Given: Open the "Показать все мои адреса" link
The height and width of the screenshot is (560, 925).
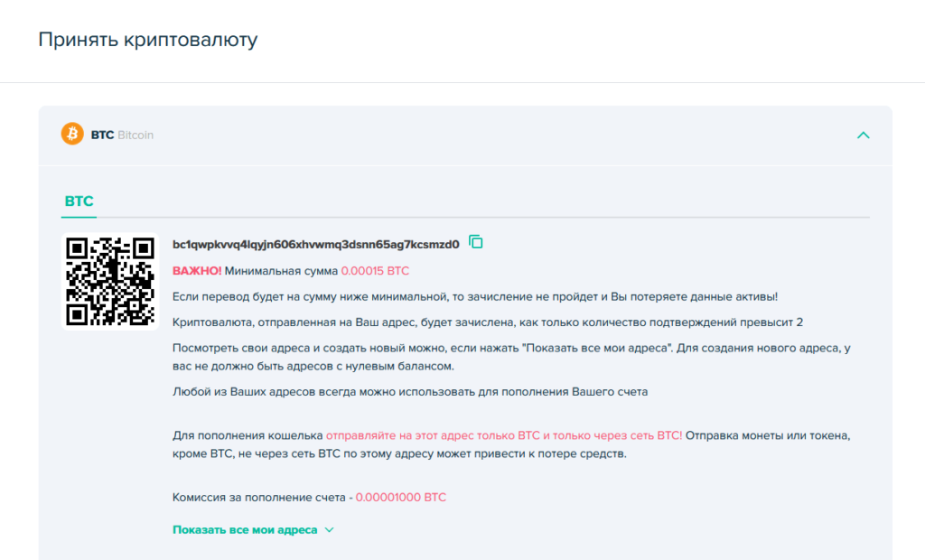Looking at the screenshot, I should [245, 529].
